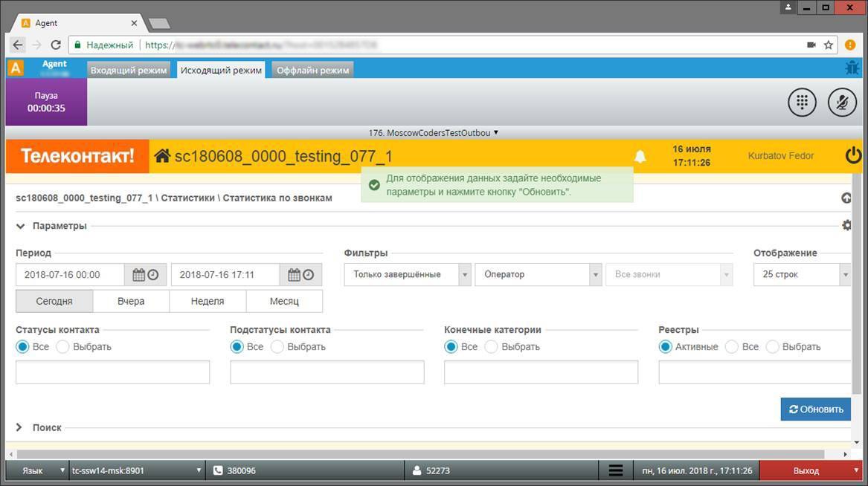Open the bug report icon
The image size is (868, 486).
852,68
